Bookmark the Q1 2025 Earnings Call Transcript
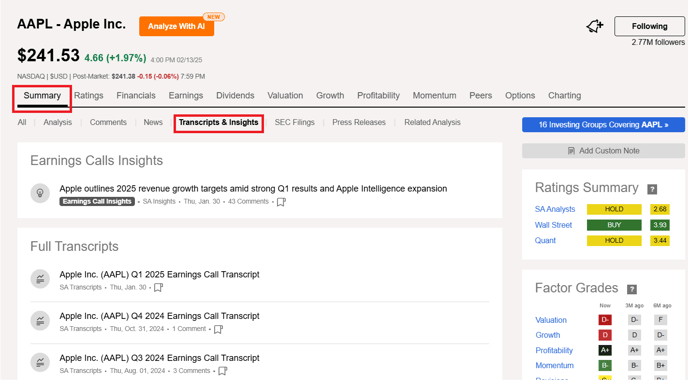Screen dimensions: 688x386 coord(158,287)
